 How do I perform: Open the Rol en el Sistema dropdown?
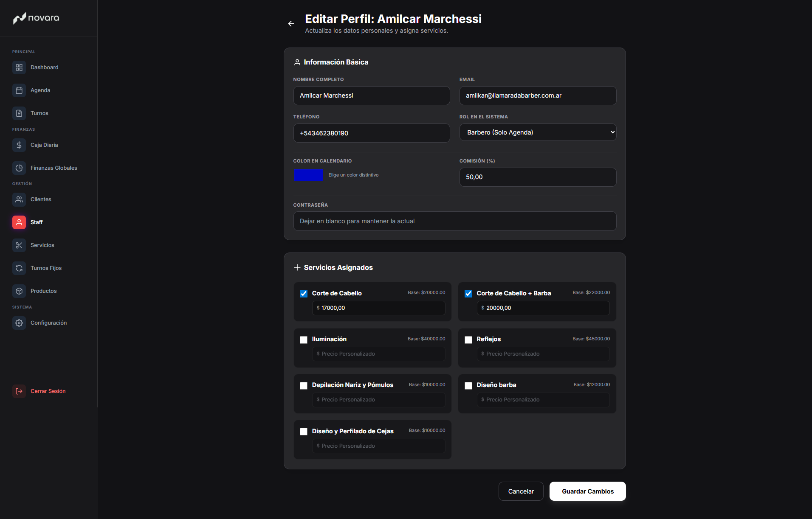[538, 132]
